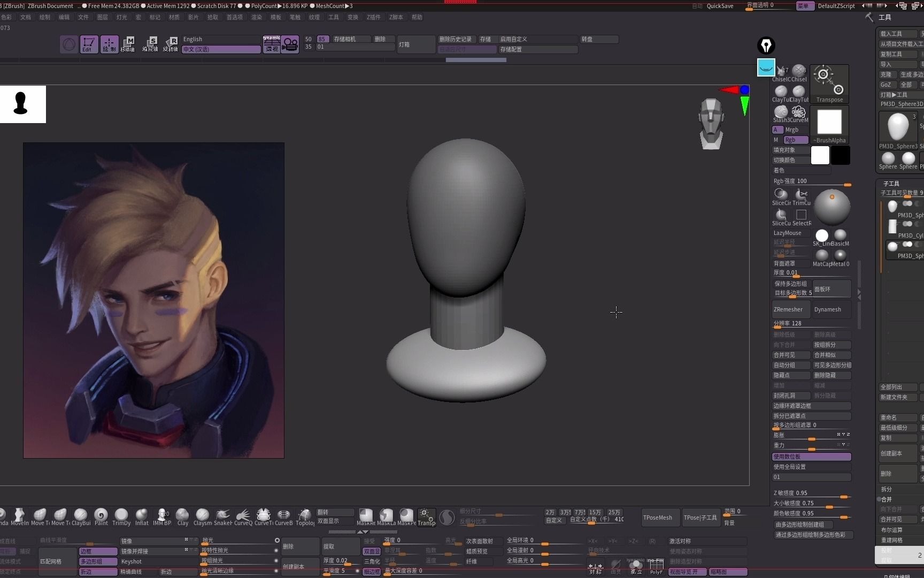Viewport: 924px width, 578px height.
Task: Pick the MatCap material sphere
Action: [x=822, y=257]
